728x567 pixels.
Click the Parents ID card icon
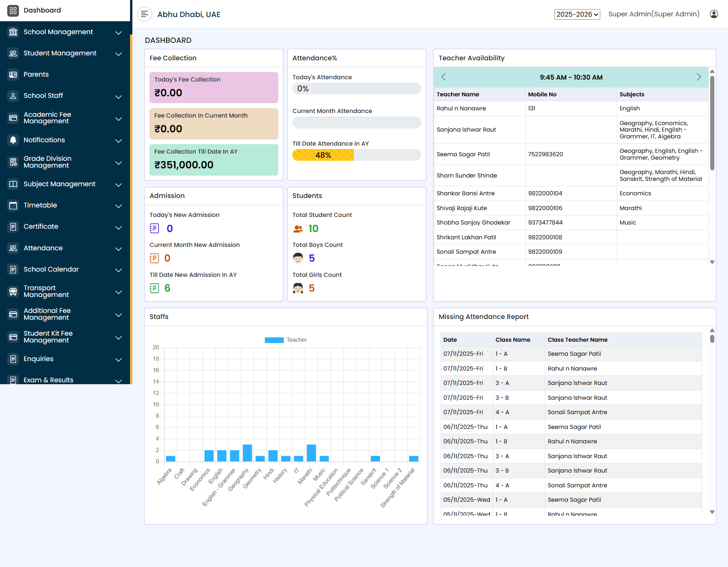pyautogui.click(x=13, y=74)
